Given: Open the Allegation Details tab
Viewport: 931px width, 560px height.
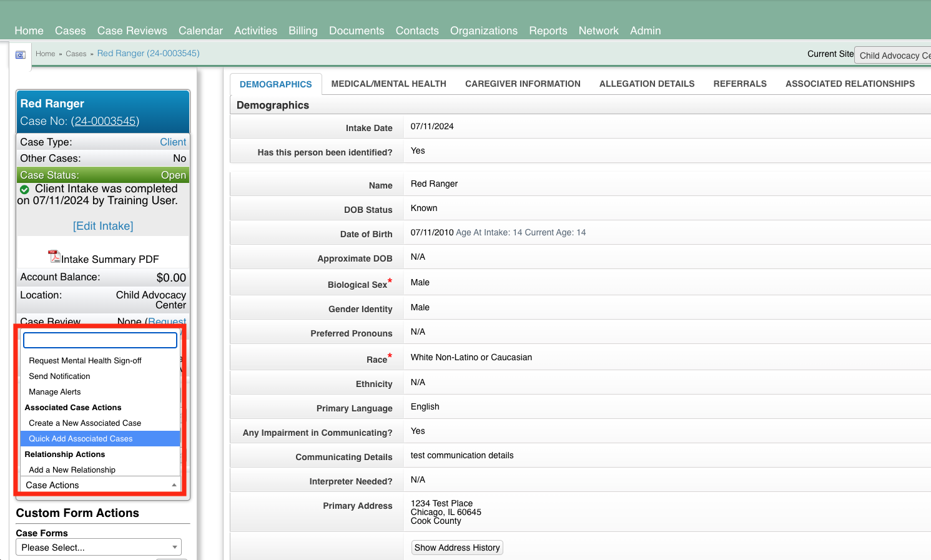Looking at the screenshot, I should (647, 84).
